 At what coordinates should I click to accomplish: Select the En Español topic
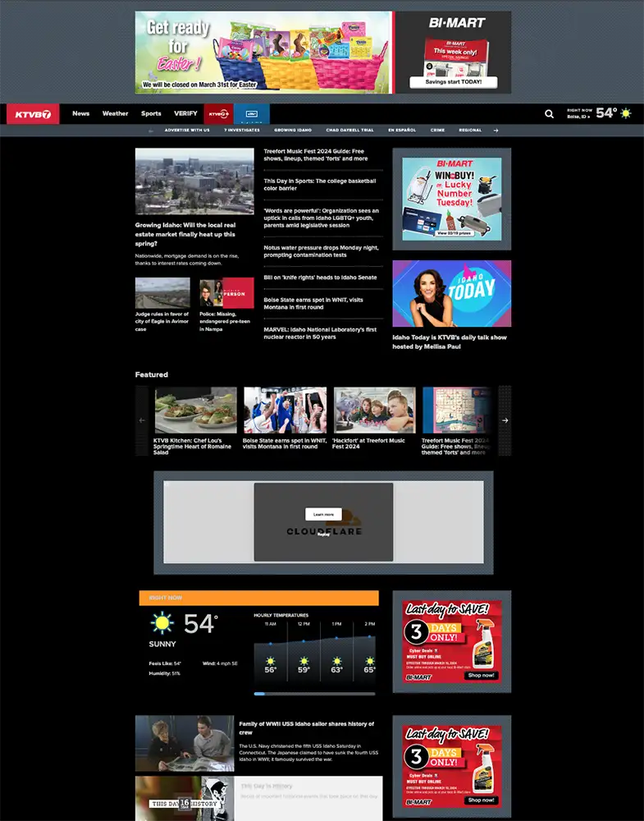(x=402, y=131)
